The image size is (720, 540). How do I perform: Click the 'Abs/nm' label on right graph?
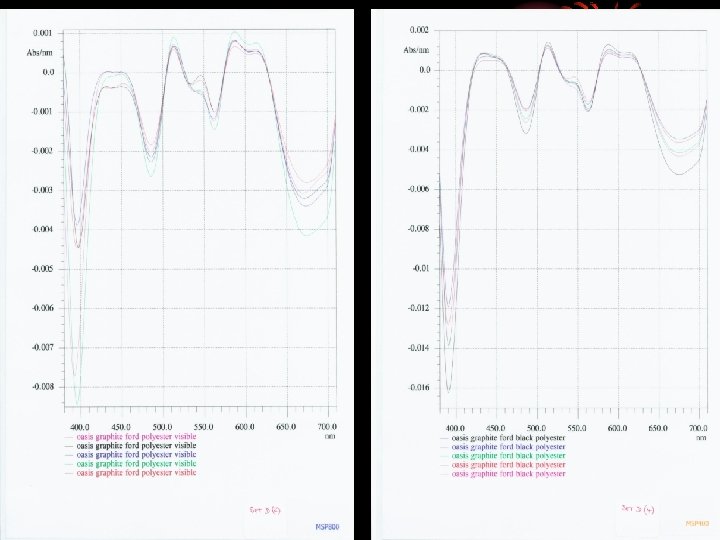pyautogui.click(x=416, y=50)
